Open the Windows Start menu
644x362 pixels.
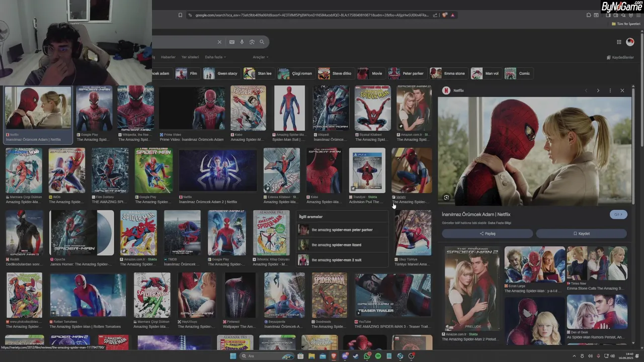[x=233, y=356]
